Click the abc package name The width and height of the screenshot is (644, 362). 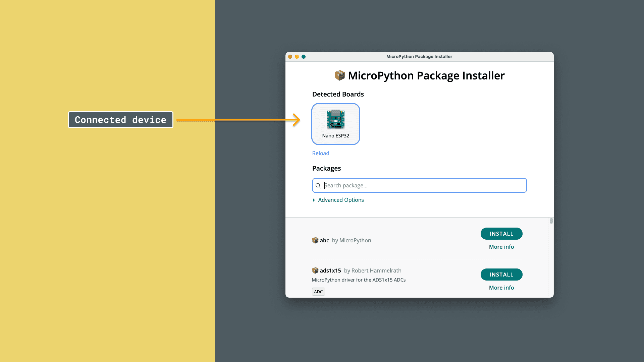pyautogui.click(x=324, y=240)
